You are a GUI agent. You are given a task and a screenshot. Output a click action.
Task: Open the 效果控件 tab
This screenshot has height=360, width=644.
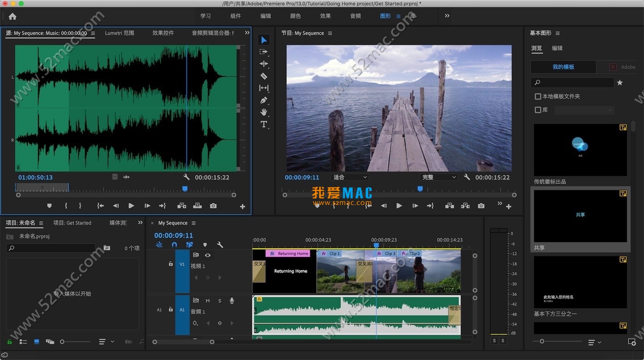(163, 33)
